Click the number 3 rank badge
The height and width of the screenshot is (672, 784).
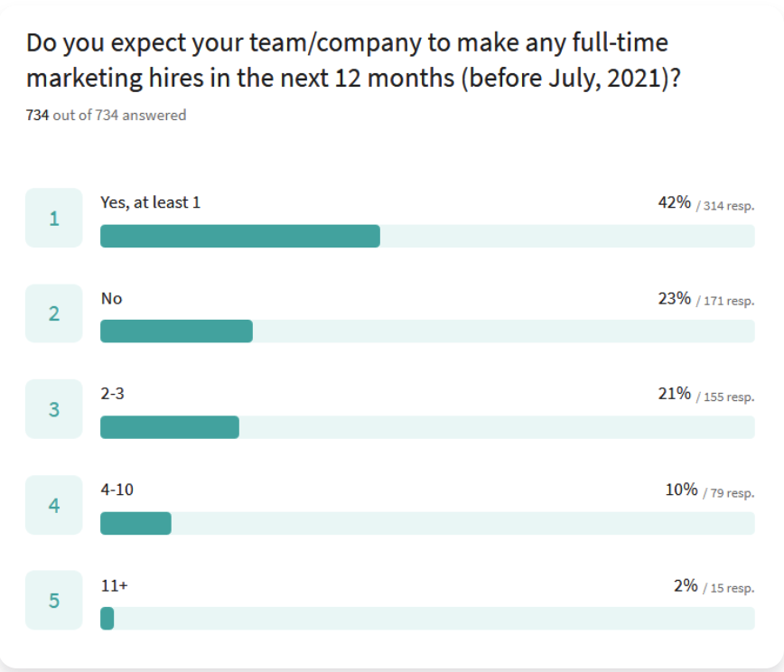point(54,409)
